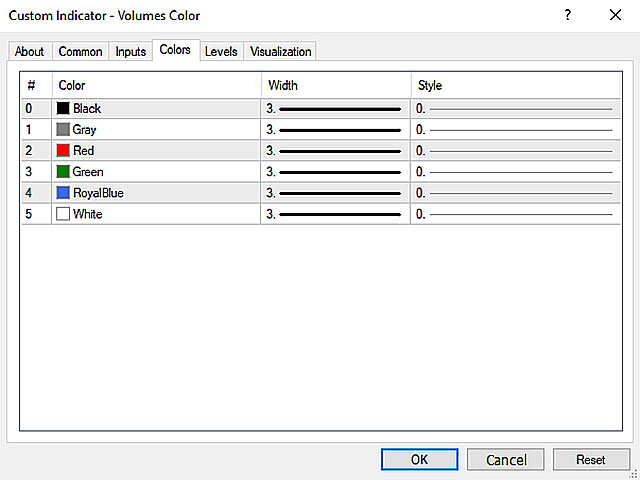Open style selector for row 0
Viewport: 640px width, 480px height.
pyautogui.click(x=516, y=109)
